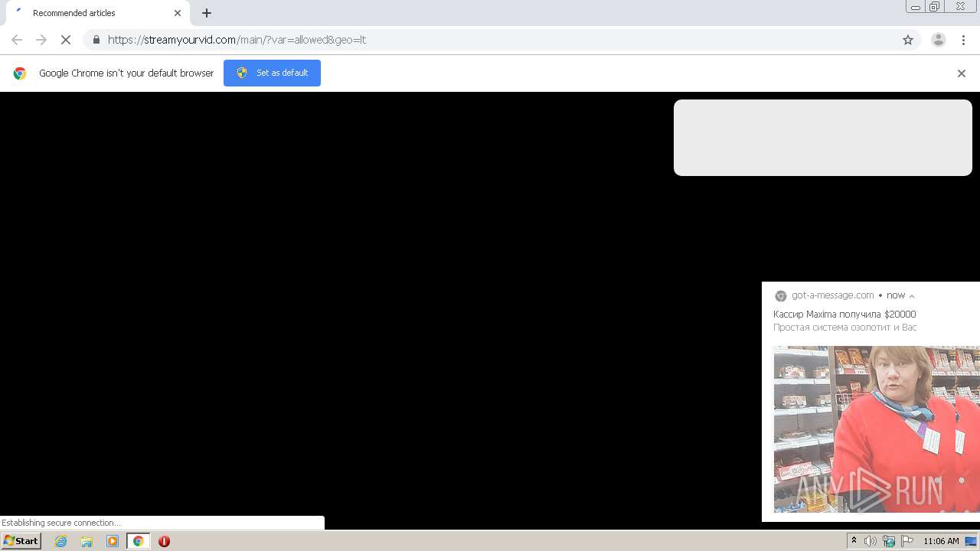Click the notification title about Maxima cashier
This screenshot has height=551, width=980.
pos(844,315)
